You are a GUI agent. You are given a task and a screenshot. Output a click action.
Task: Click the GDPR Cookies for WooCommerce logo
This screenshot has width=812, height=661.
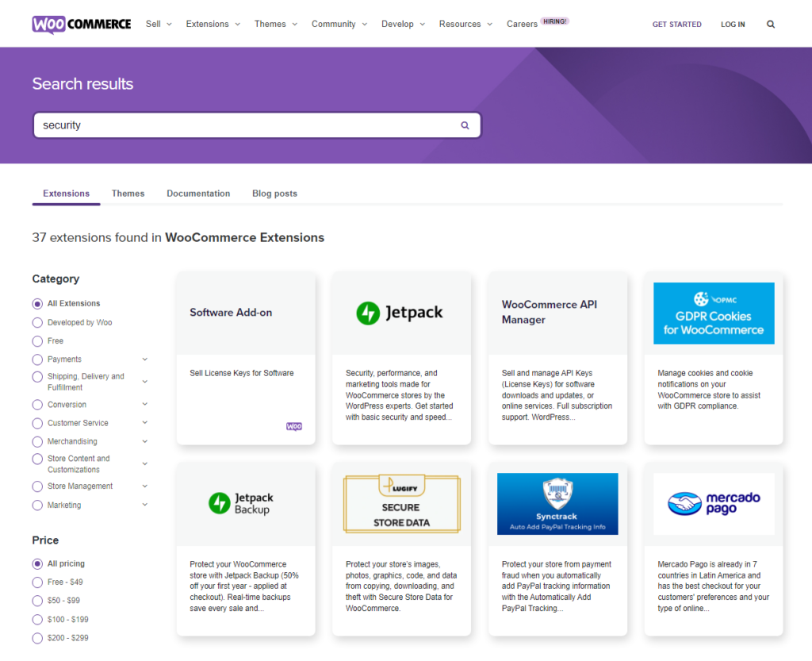(714, 313)
